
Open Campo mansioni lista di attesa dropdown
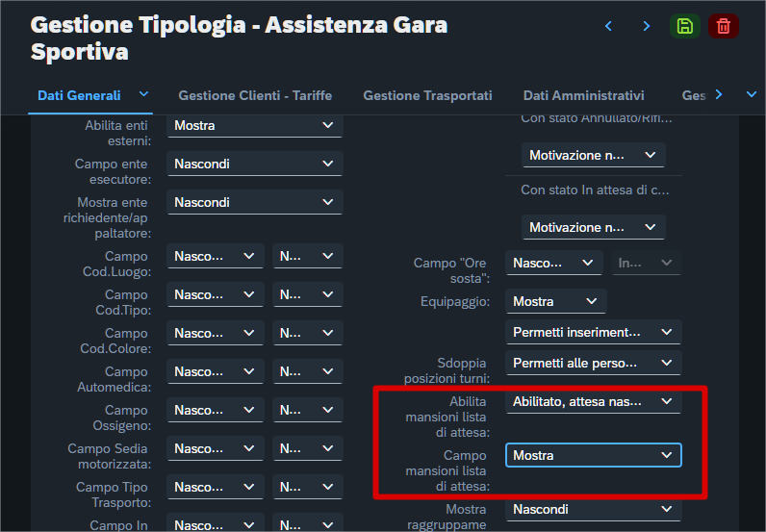click(593, 455)
